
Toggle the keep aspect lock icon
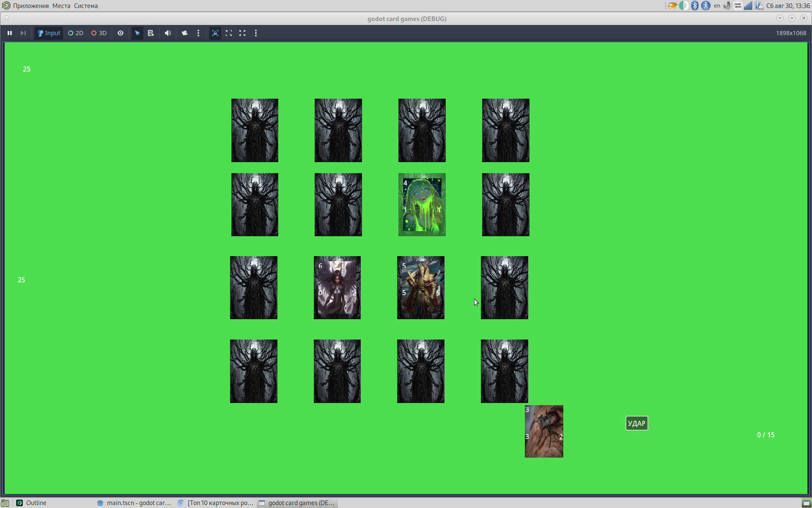tap(215, 33)
